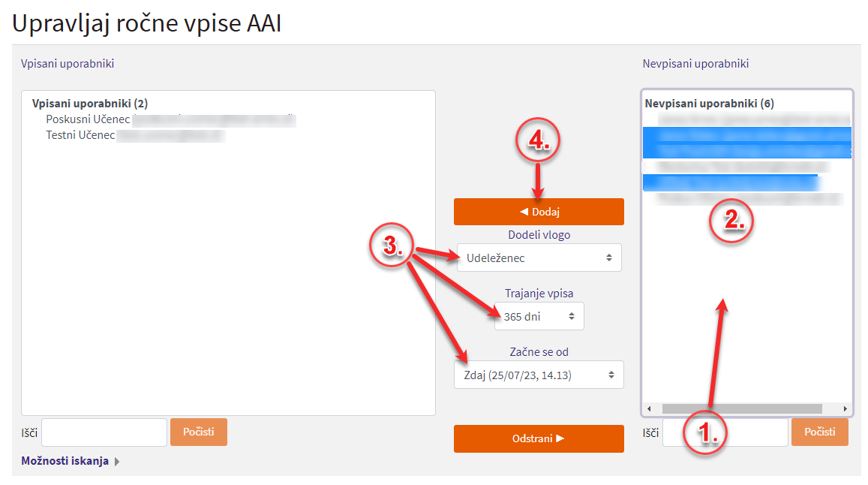This screenshot has width=868, height=485.
Task: Click Počisti under the enrolled users list
Action: 198,432
